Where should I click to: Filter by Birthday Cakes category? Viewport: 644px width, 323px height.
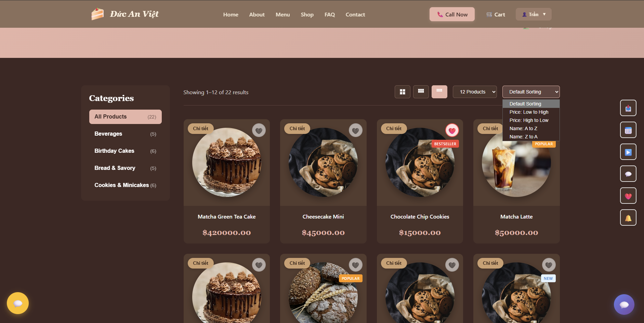click(126, 151)
